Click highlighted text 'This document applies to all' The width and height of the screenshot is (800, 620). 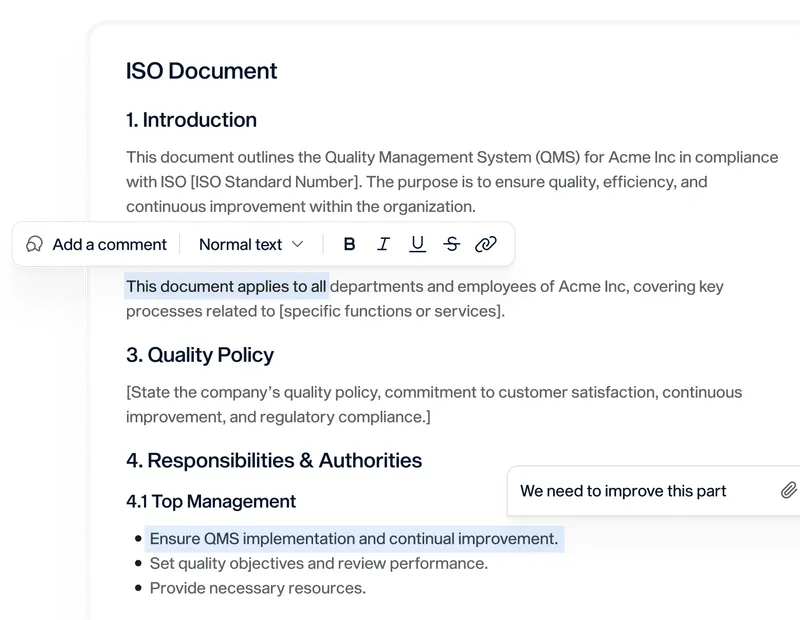(x=227, y=286)
